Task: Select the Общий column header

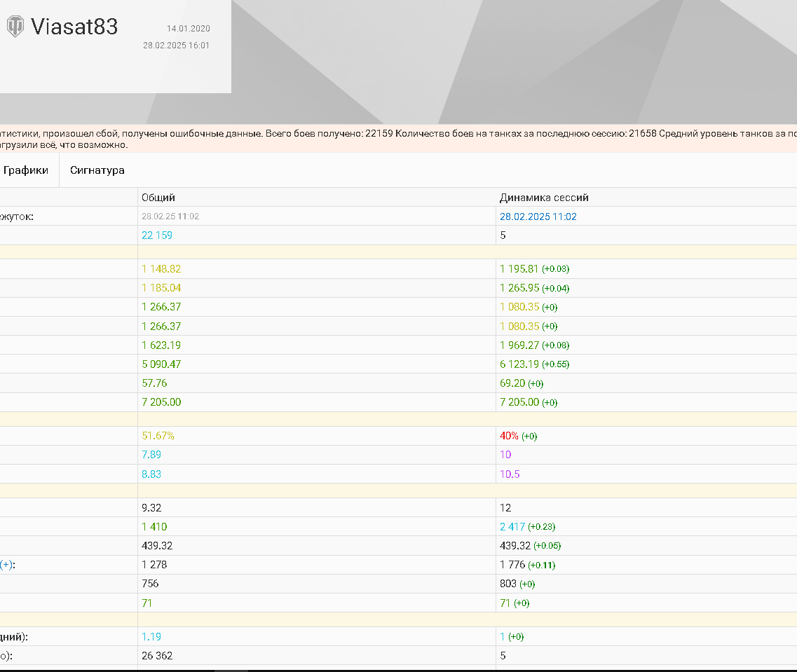Action: [x=158, y=197]
